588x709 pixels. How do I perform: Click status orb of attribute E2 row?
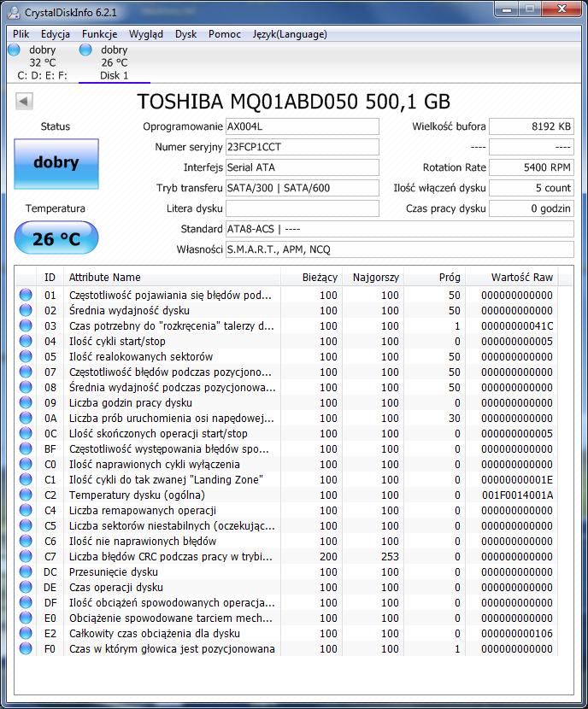pos(26,633)
